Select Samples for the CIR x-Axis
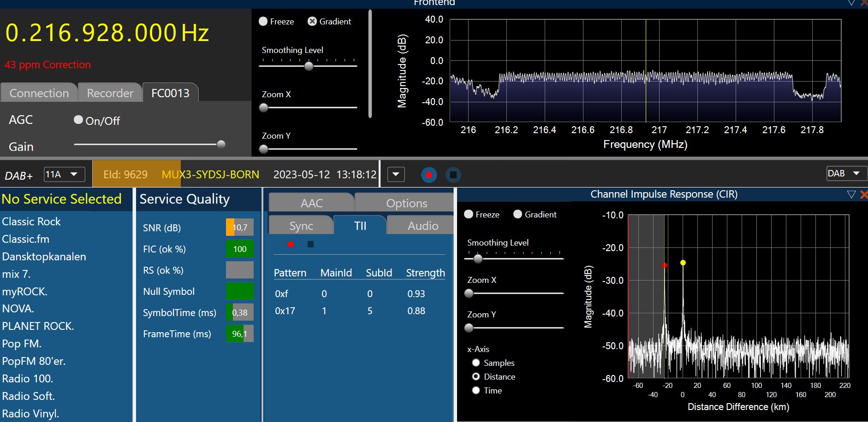Image resolution: width=868 pixels, height=422 pixels. (x=476, y=363)
